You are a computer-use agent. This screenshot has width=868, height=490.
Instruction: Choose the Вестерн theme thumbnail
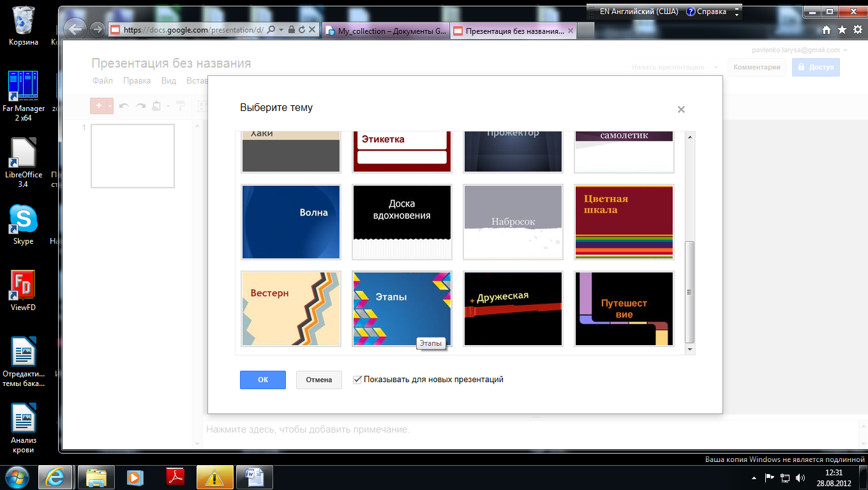[x=291, y=309]
